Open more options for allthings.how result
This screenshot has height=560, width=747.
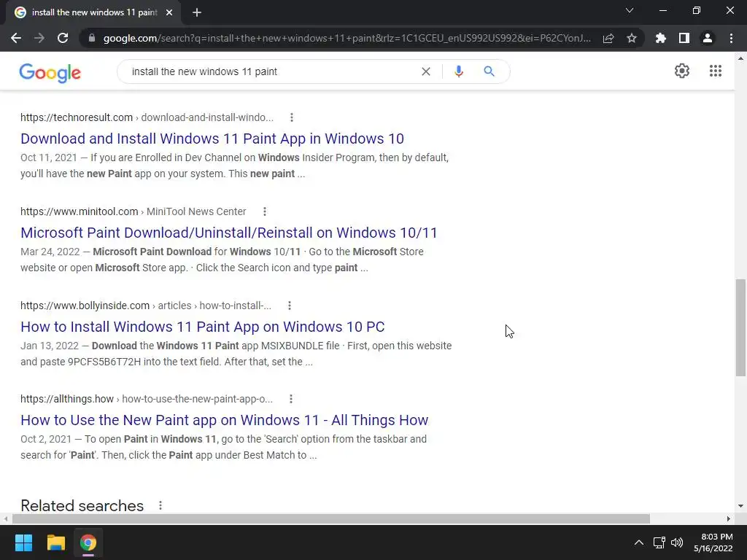click(290, 399)
